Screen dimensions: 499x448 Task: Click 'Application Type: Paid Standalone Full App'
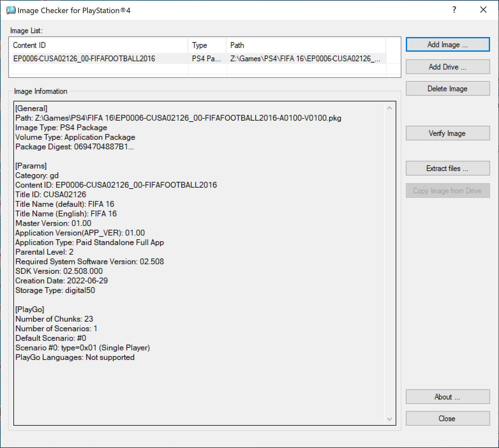tap(90, 243)
